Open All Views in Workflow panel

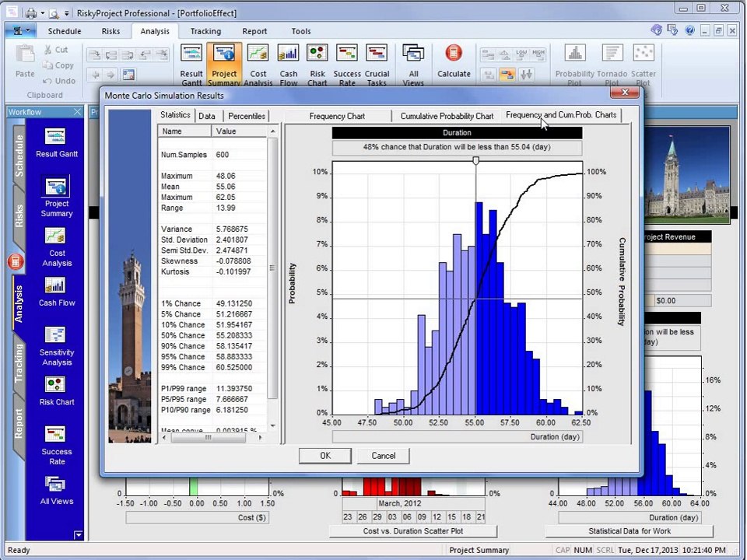(57, 491)
